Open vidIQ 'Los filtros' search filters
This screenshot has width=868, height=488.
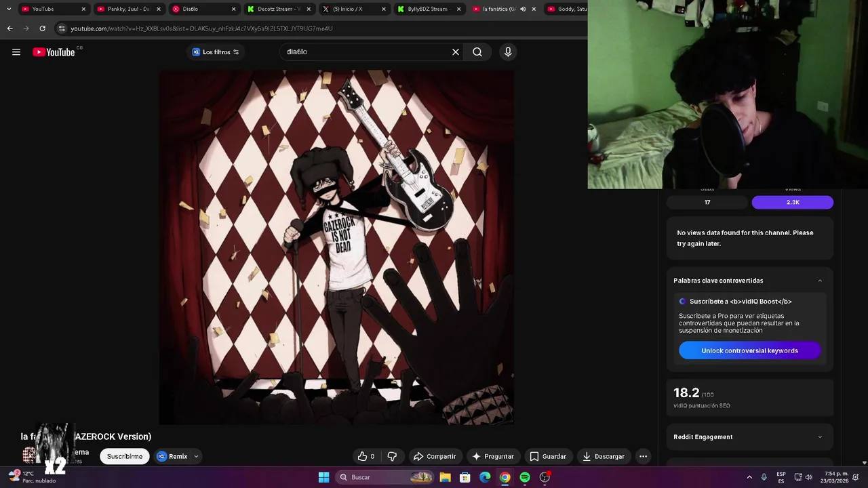tap(216, 52)
